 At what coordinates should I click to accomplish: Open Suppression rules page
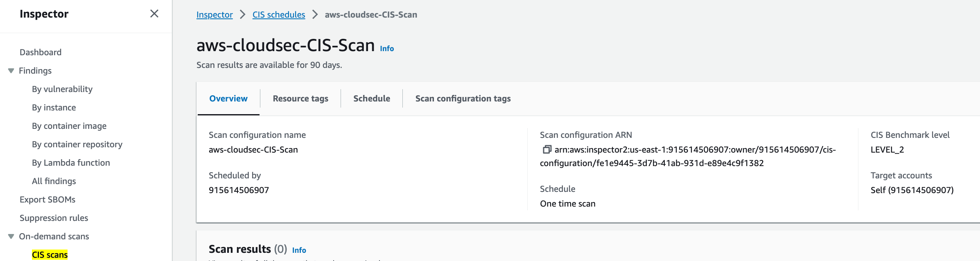tap(54, 218)
